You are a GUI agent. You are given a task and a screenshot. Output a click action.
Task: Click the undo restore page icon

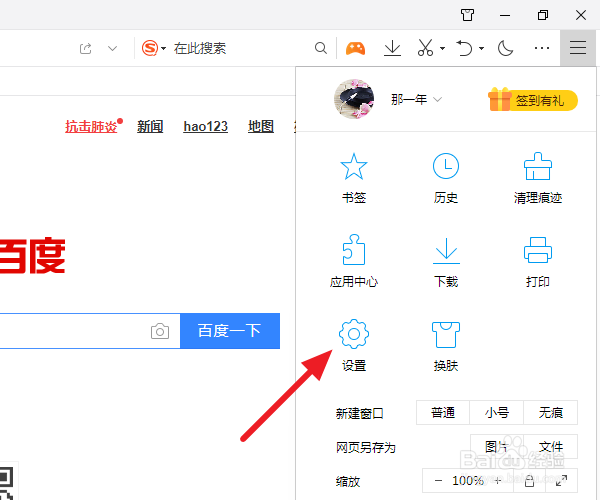pos(465,48)
